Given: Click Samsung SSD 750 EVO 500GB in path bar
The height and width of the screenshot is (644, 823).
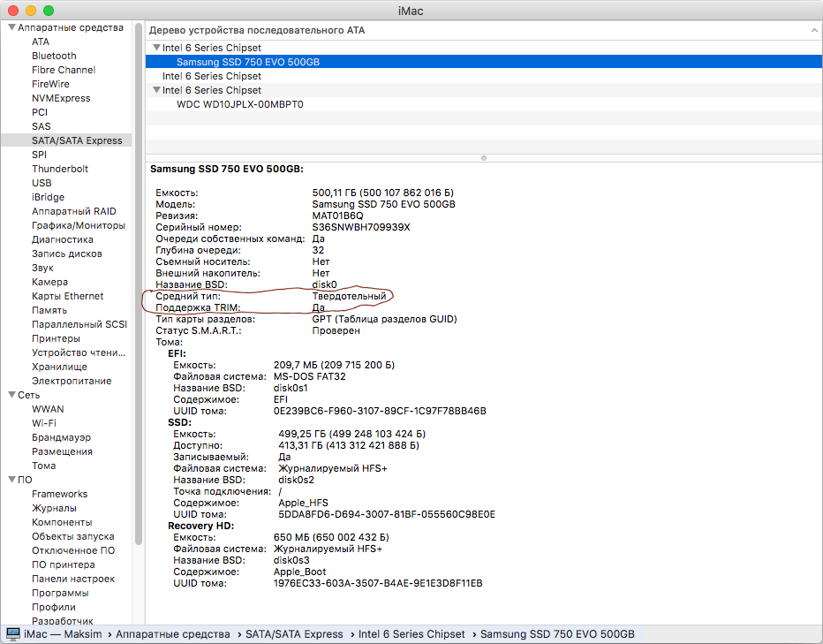Looking at the screenshot, I should click(x=557, y=634).
